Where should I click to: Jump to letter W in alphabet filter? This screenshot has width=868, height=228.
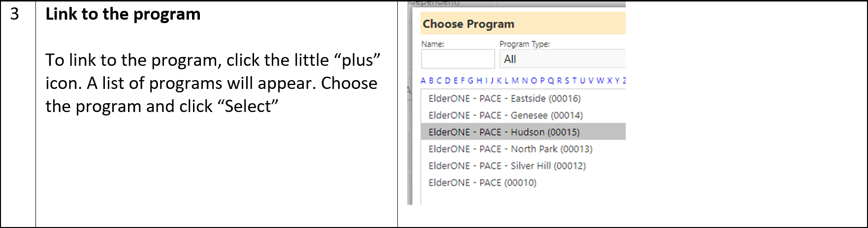tap(600, 81)
